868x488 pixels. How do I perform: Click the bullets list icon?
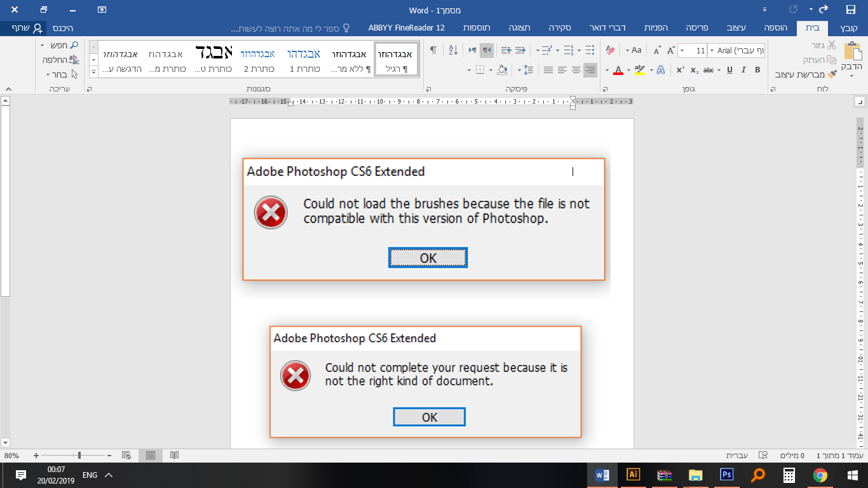590,50
